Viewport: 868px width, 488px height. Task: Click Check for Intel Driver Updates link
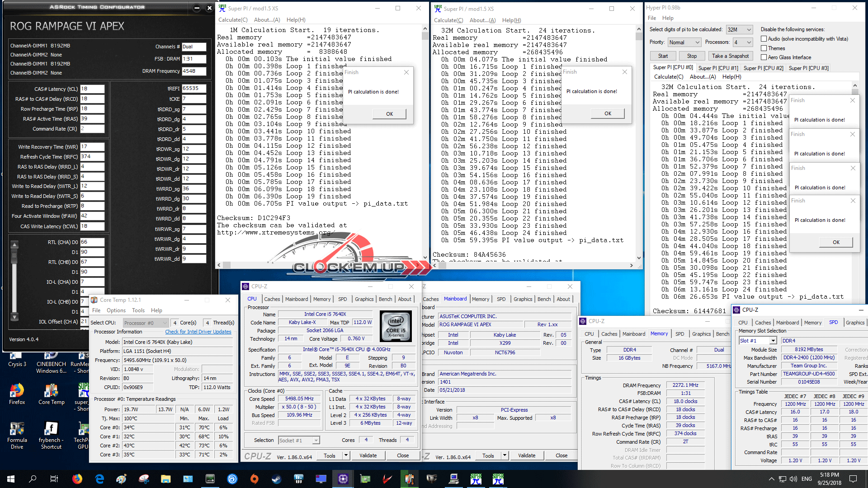(x=198, y=332)
